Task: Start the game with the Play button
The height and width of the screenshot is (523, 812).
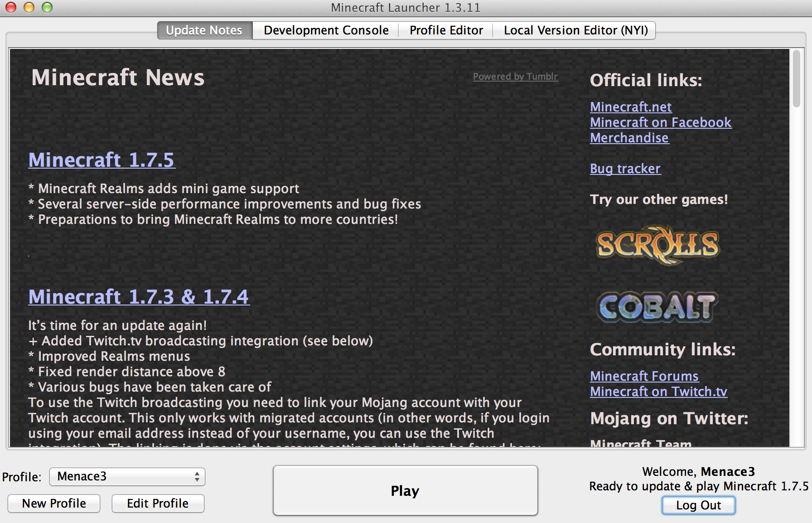Action: pyautogui.click(x=405, y=491)
